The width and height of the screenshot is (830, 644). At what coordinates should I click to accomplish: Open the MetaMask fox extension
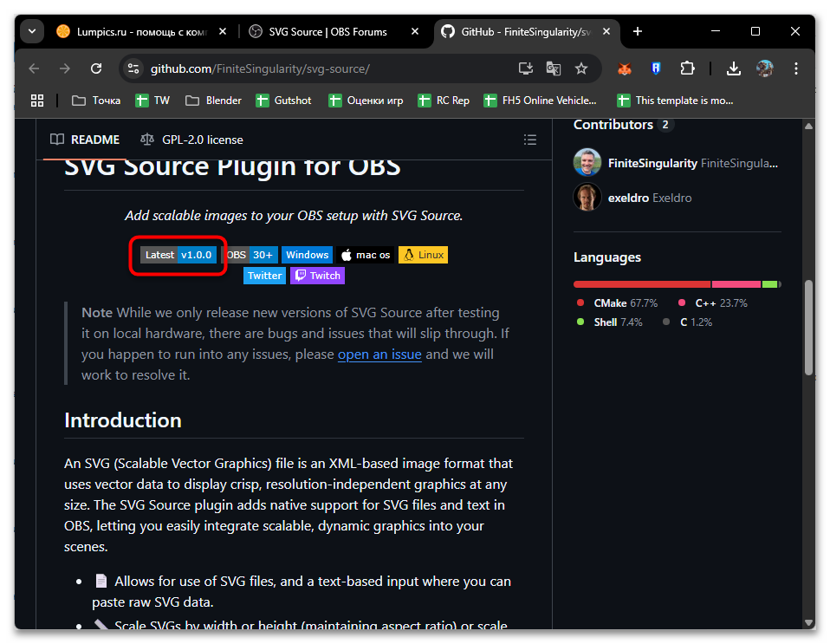624,68
